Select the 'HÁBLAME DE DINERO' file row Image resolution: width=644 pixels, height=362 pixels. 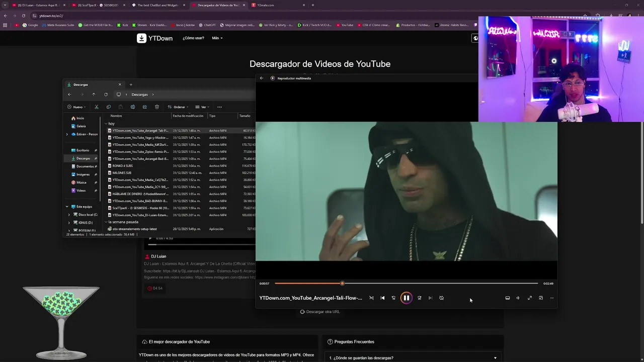(181, 194)
